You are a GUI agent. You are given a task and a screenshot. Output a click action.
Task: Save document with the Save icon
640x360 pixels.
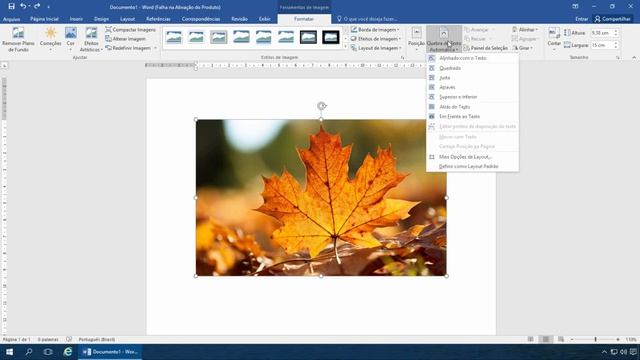[11, 7]
